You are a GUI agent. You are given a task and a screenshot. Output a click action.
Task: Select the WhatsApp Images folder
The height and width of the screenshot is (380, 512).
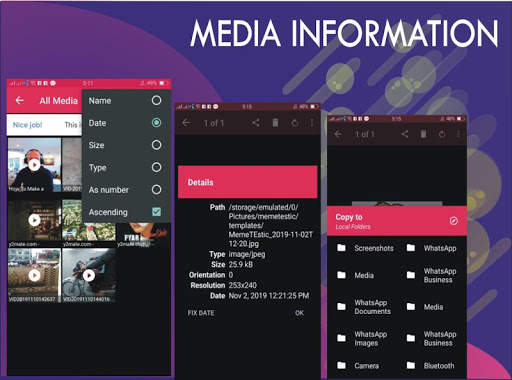click(362, 338)
